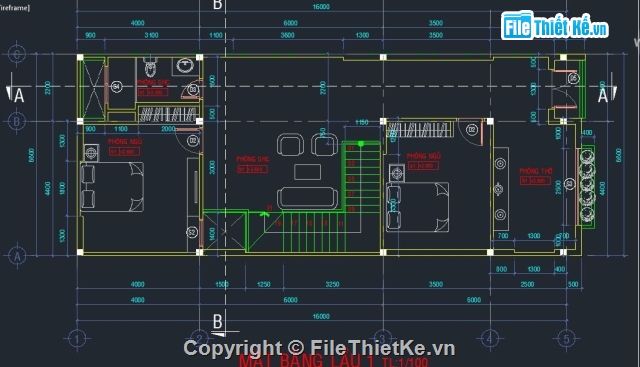Select the long sofa in living area
The image size is (640, 367).
click(307, 198)
